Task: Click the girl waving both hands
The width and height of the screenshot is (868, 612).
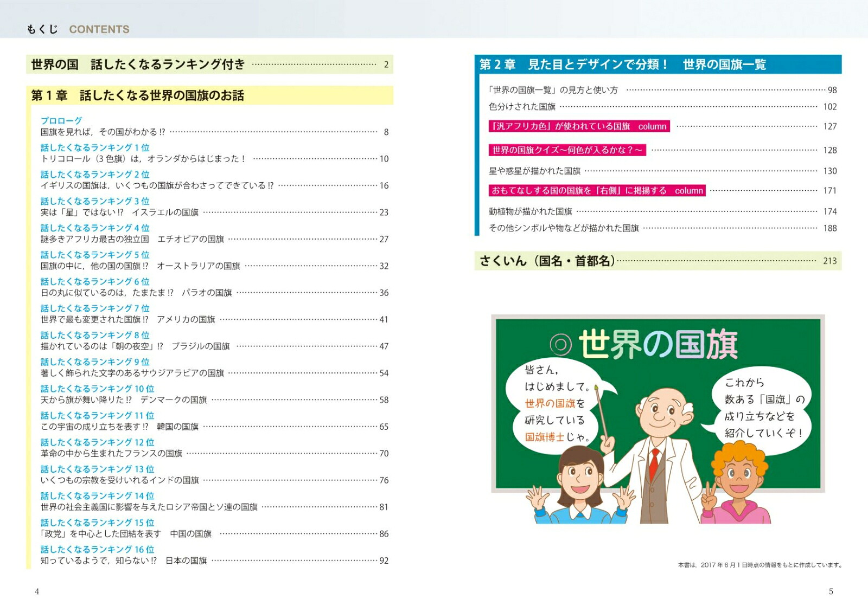Action: coord(580,484)
